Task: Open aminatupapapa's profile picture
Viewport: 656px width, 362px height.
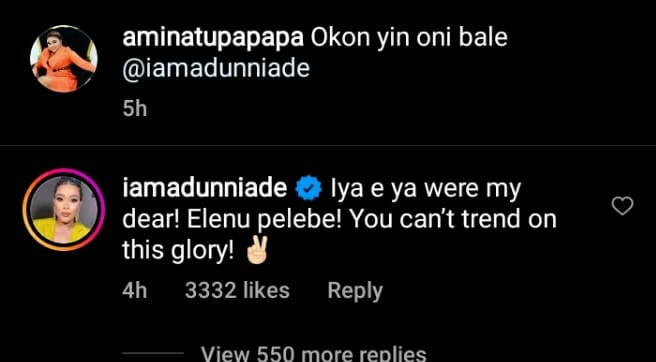Action: 64,58
